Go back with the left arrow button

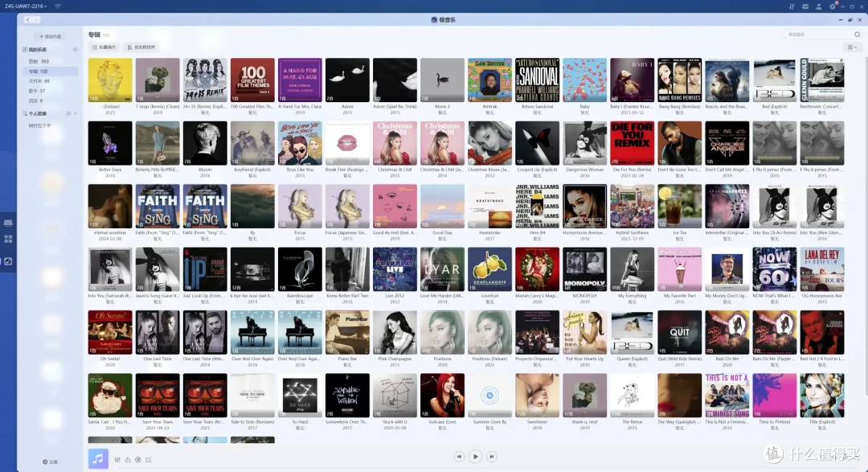pos(27,19)
